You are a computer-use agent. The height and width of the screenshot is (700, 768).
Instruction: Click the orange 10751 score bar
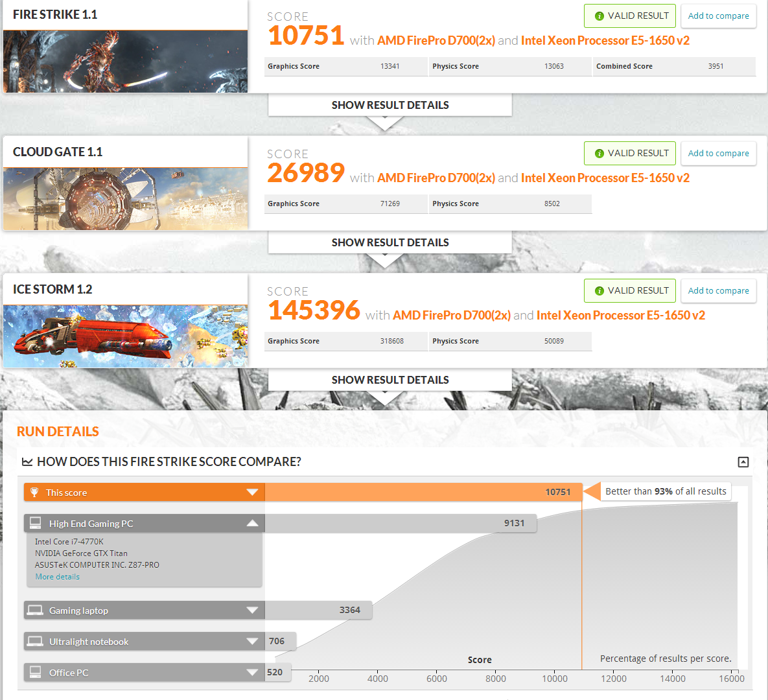(x=424, y=493)
